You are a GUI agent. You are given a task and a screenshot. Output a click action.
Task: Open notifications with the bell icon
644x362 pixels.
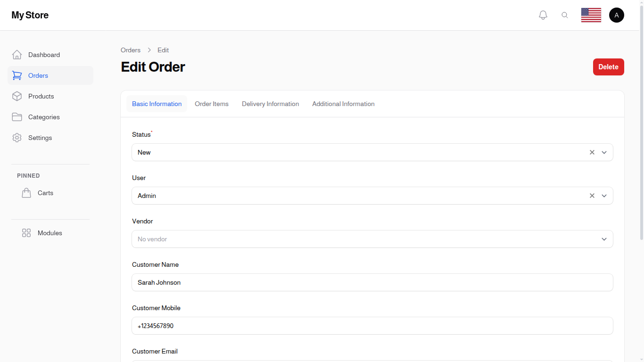[x=543, y=15]
